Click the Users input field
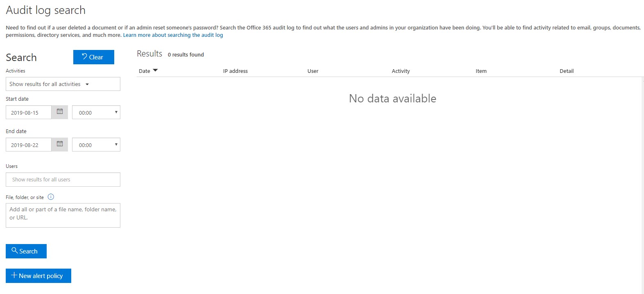This screenshot has width=644, height=294. [x=63, y=179]
